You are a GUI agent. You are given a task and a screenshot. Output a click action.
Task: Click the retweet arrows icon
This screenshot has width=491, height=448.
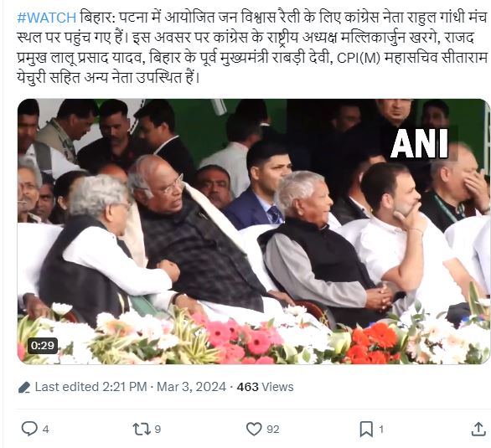click(142, 429)
